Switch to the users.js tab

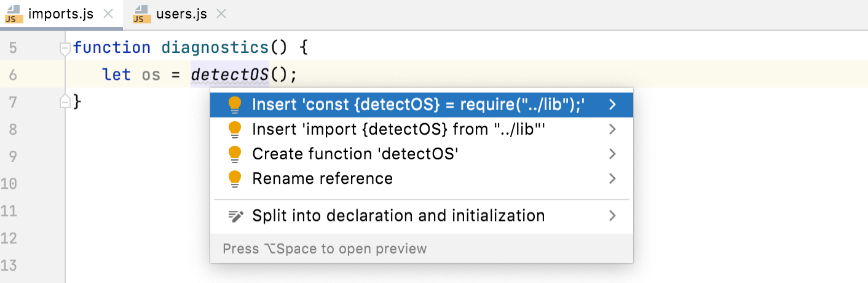[x=181, y=14]
